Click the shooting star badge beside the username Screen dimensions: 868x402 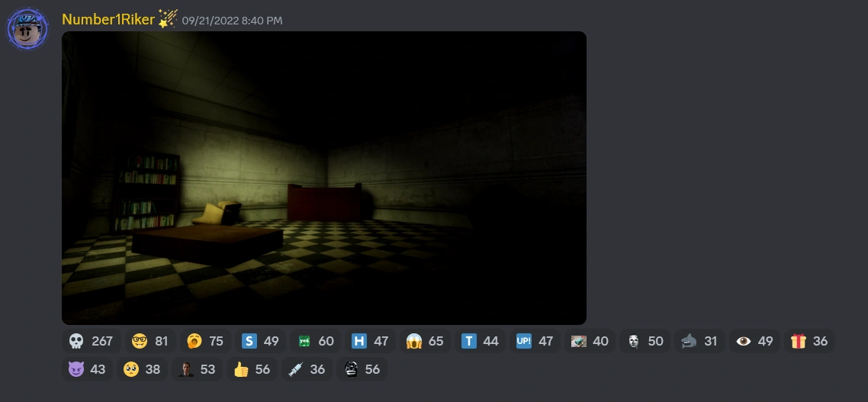point(168,19)
